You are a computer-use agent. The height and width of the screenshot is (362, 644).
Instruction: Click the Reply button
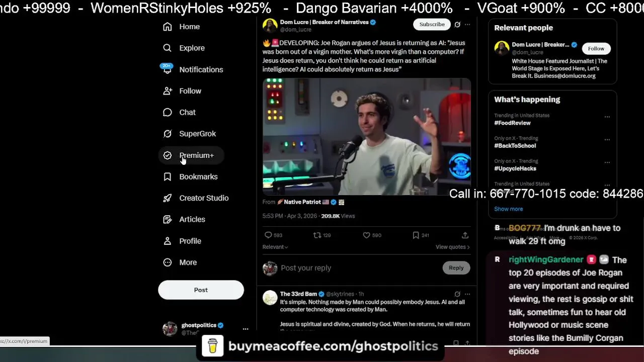(x=456, y=268)
